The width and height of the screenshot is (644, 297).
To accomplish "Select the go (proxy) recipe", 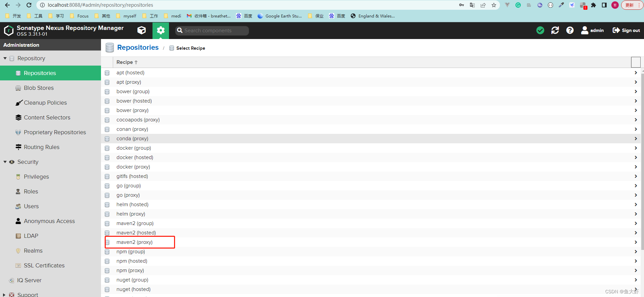I will click(370, 195).
